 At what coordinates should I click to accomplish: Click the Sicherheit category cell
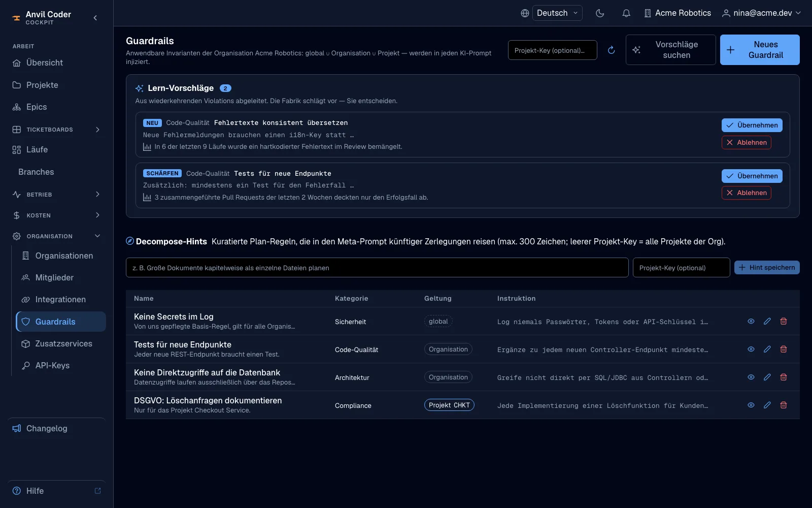tap(350, 322)
